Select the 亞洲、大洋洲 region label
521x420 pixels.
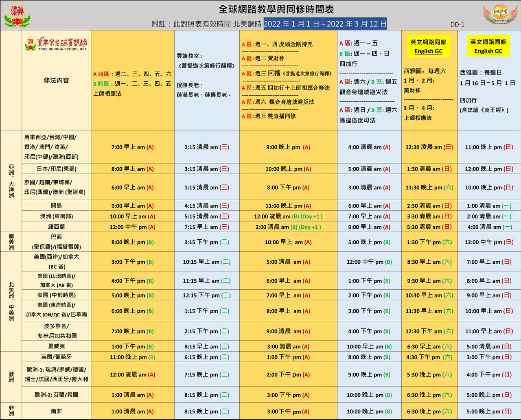point(11,181)
